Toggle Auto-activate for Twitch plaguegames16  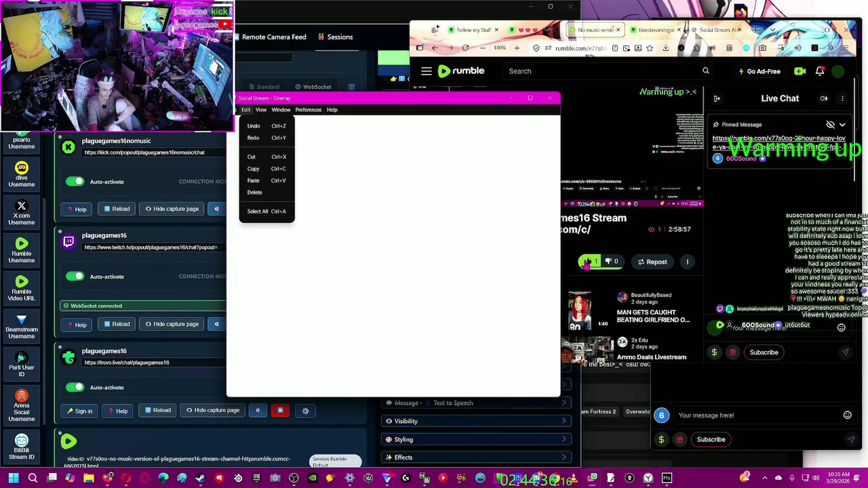(75, 277)
